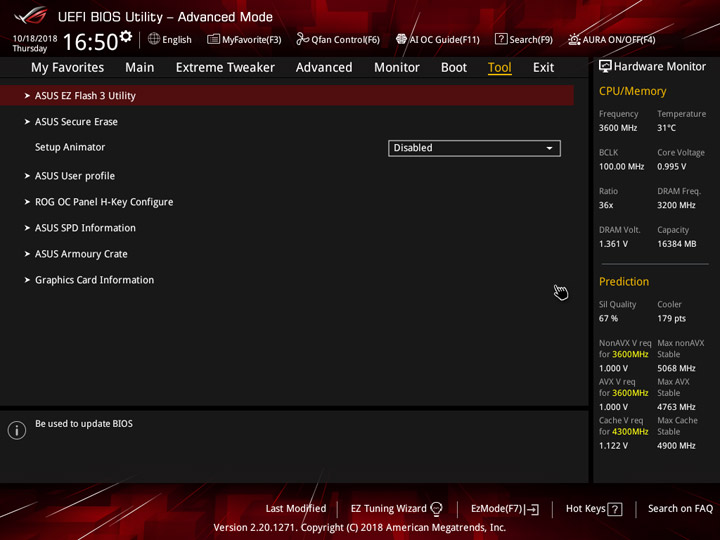Click the Hardware Monitor title

660,67
